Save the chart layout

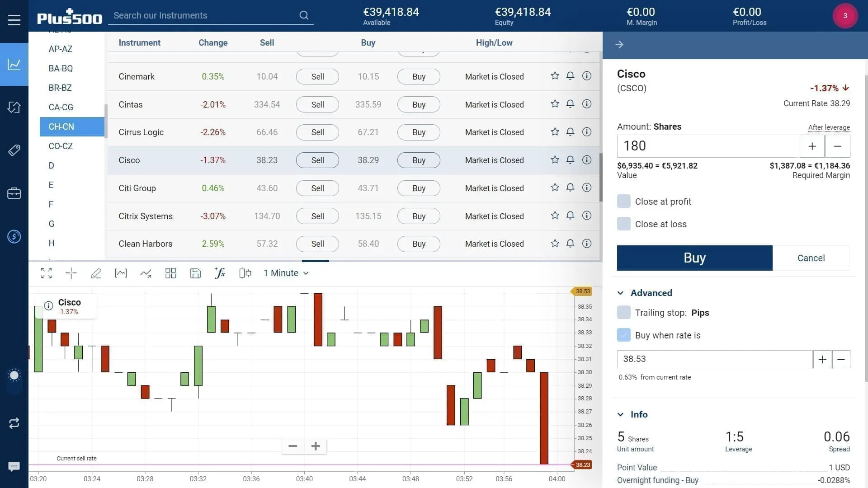(x=195, y=273)
